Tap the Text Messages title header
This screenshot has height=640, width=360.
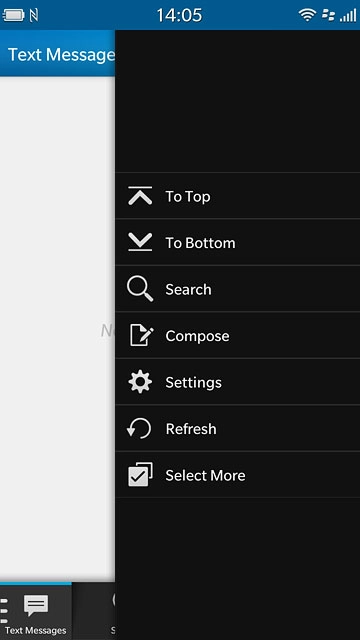tap(61, 55)
